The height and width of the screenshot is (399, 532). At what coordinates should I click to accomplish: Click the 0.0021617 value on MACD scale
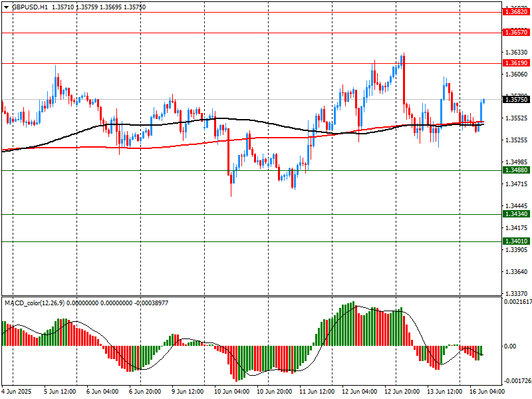517,302
